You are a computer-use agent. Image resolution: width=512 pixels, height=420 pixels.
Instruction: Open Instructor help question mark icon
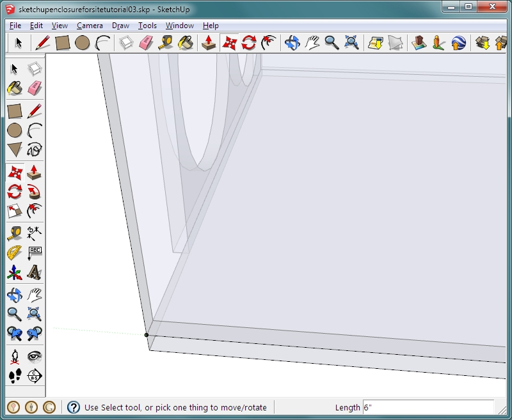pyautogui.click(x=74, y=407)
